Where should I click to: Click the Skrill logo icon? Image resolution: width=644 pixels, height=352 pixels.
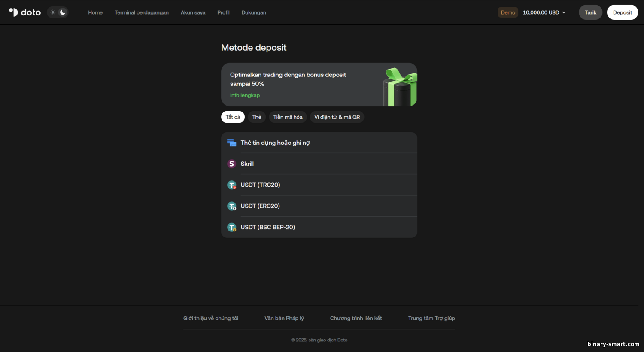[x=232, y=164]
